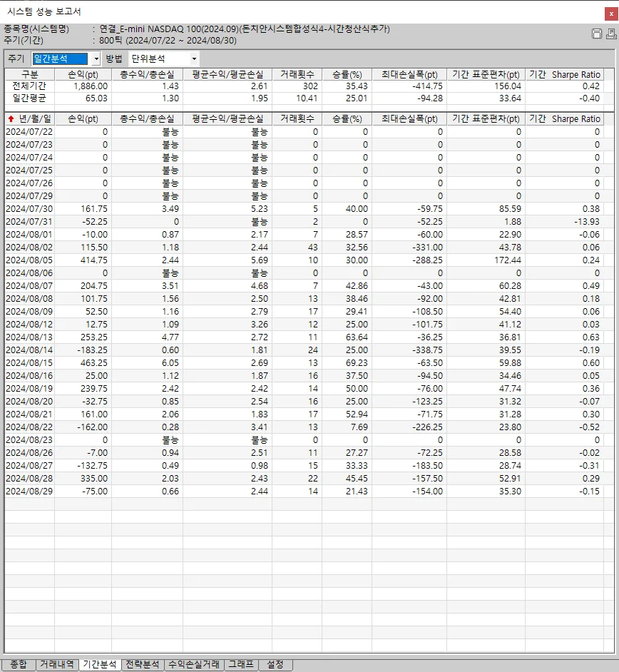Click the save report floppy disk icon
The height and width of the screenshot is (672, 619).
[597, 34]
